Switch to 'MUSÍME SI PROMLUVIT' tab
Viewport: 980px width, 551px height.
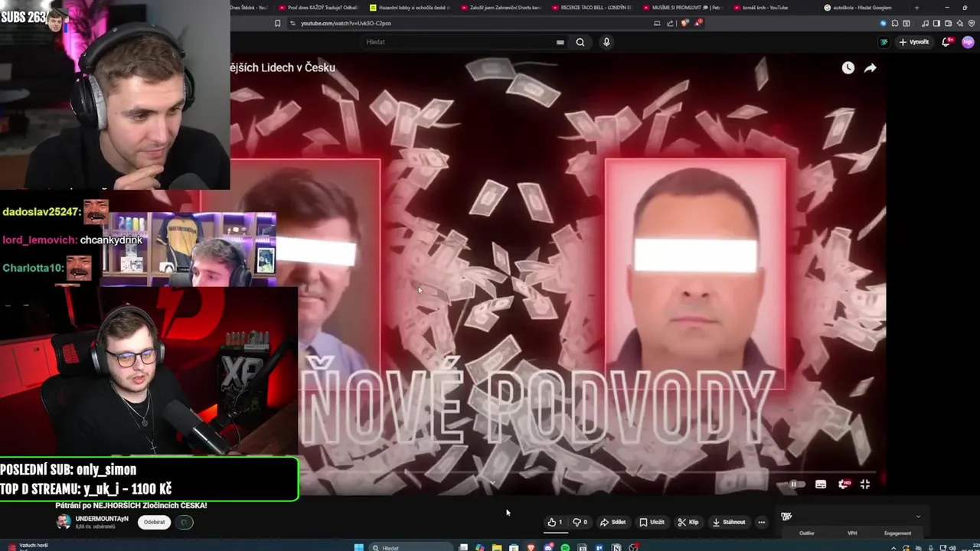pos(684,8)
